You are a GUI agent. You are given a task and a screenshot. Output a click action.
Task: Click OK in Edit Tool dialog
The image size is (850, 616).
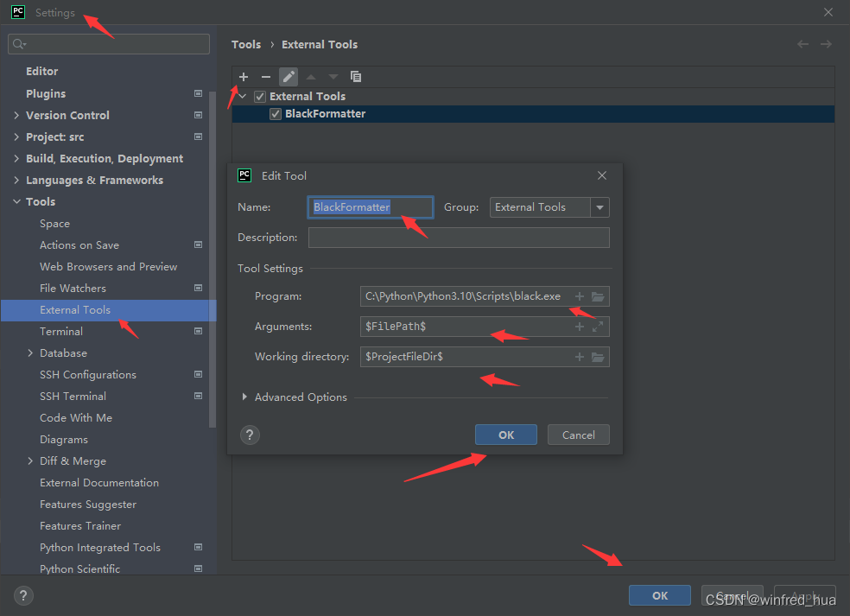506,435
